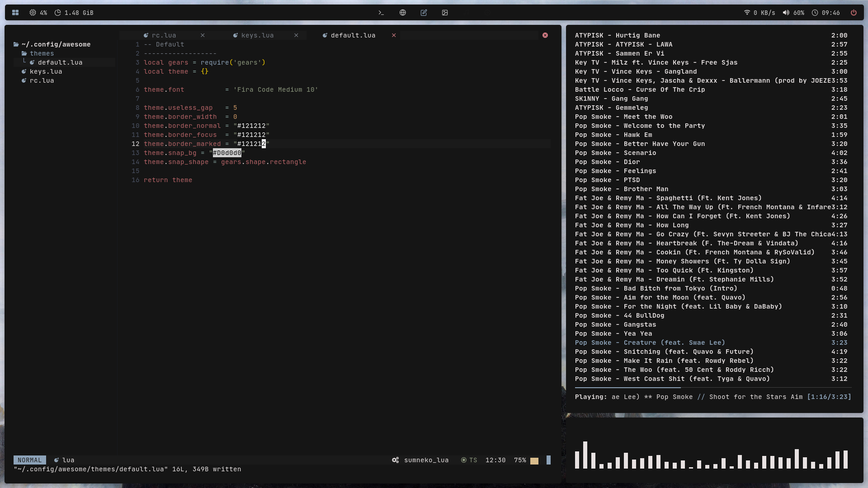
Task: Select song Fat Joe & Remy Ma - How Long
Action: (x=711, y=225)
